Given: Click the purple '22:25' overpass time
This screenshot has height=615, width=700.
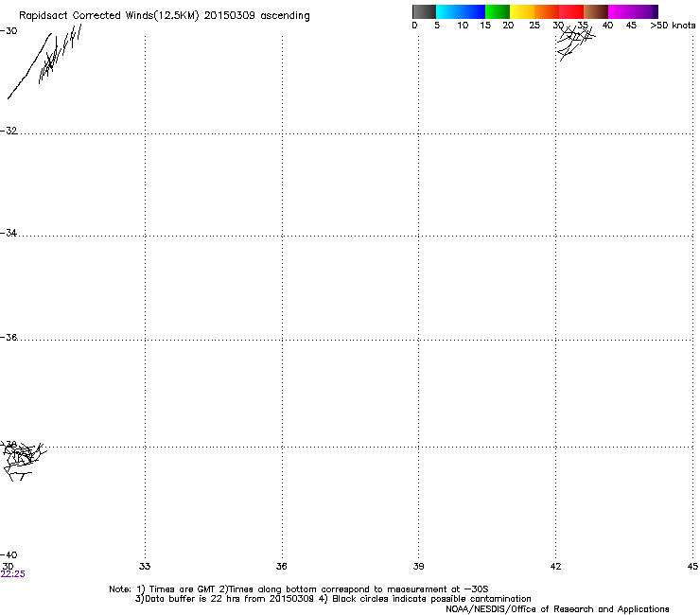Looking at the screenshot, I should (12, 574).
